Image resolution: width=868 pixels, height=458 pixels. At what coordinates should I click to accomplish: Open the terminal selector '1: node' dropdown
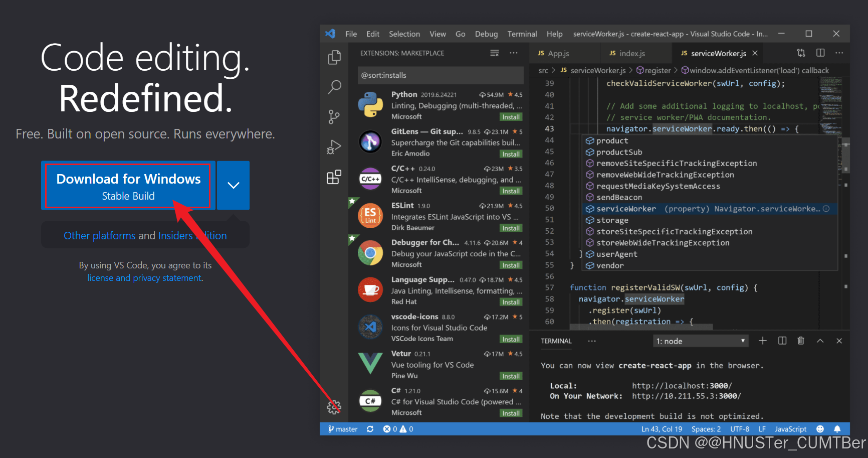(x=701, y=341)
